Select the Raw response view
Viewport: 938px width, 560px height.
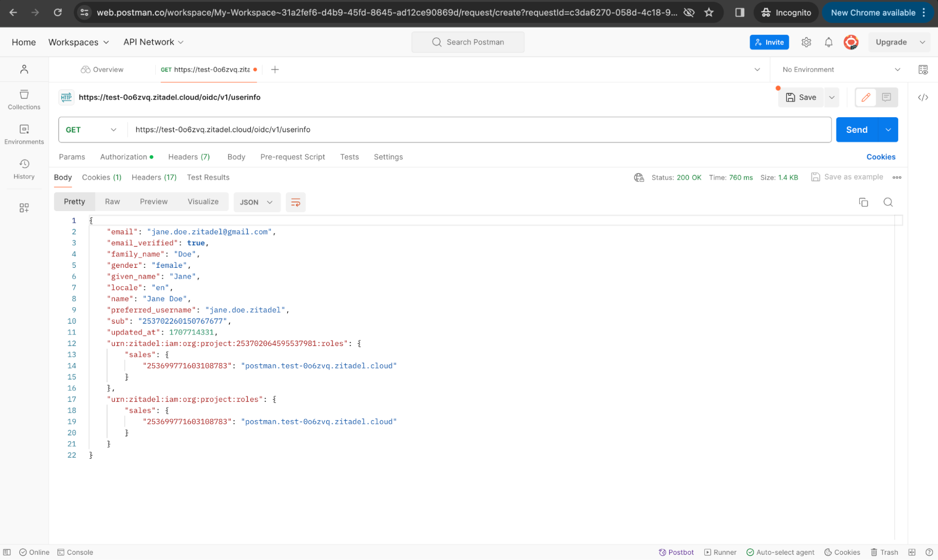(112, 201)
